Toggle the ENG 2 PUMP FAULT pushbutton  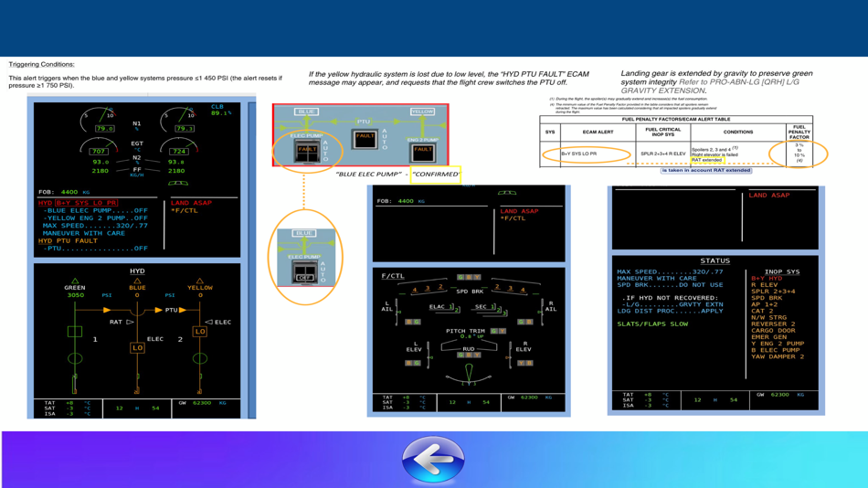(422, 152)
